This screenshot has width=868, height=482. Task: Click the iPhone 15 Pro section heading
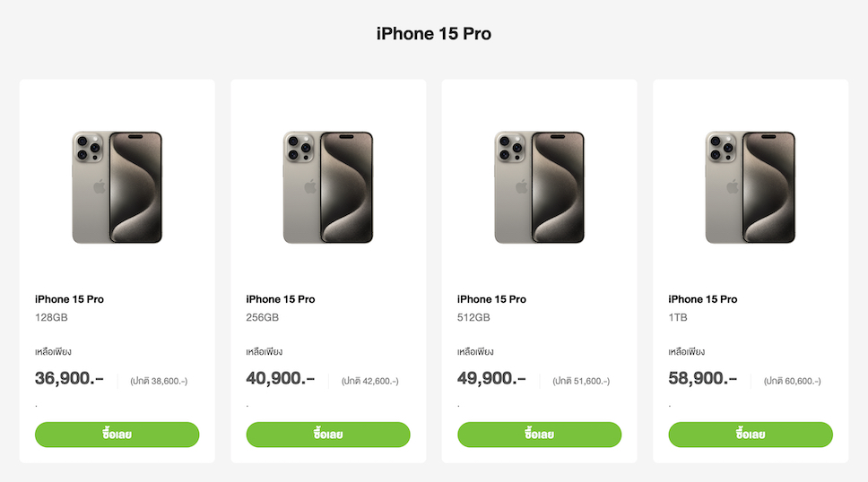pos(434,34)
